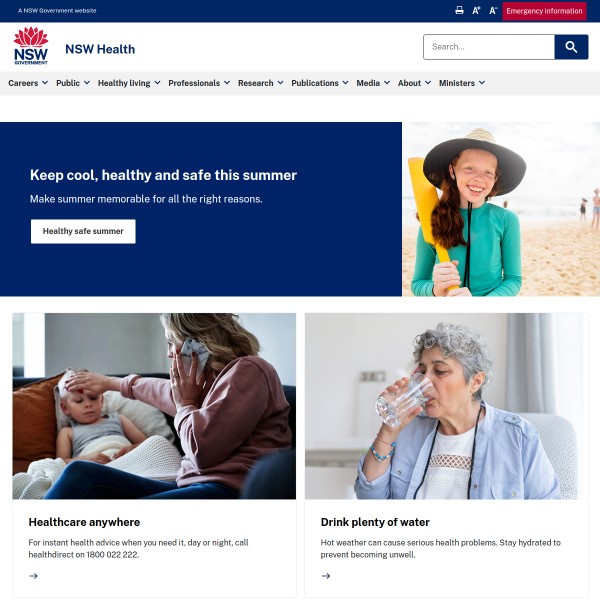600x600 pixels.
Task: Expand the Publications dropdown menu
Action: pyautogui.click(x=320, y=83)
